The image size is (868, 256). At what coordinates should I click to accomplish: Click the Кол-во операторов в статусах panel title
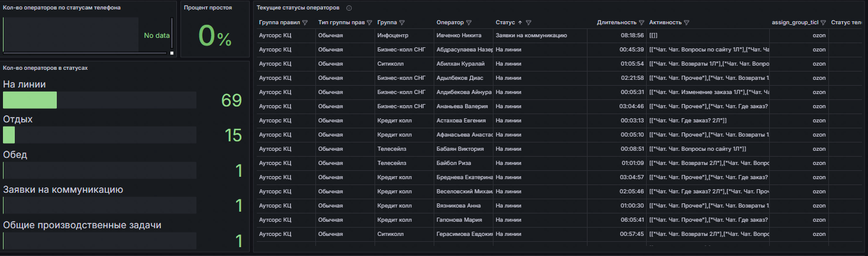[x=46, y=68]
